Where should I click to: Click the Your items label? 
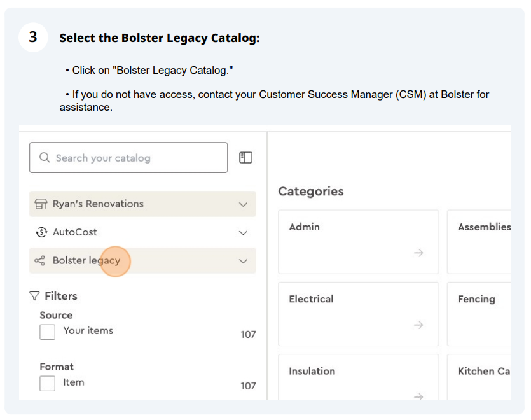pyautogui.click(x=88, y=330)
